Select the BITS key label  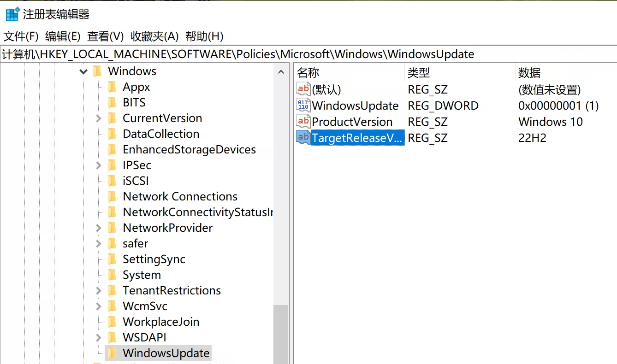[x=134, y=102]
